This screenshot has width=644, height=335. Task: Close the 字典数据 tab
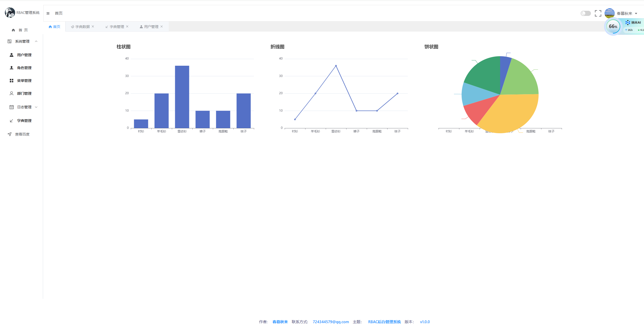(93, 26)
